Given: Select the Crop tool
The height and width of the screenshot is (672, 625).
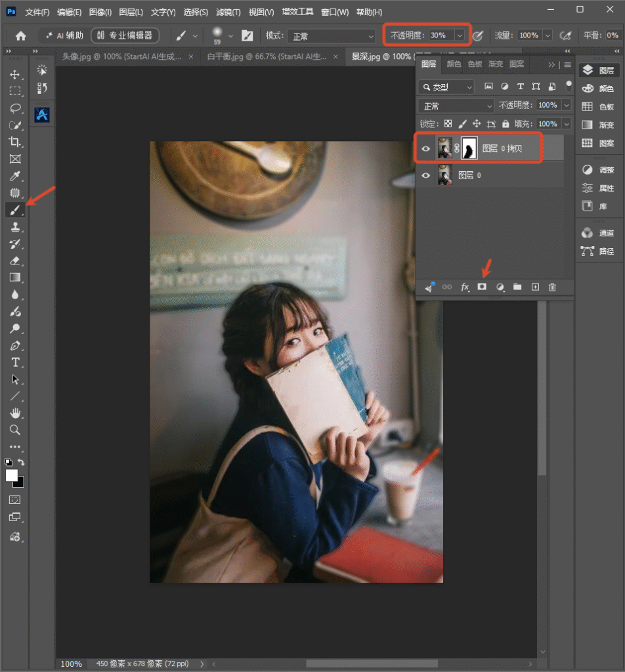Looking at the screenshot, I should point(15,142).
